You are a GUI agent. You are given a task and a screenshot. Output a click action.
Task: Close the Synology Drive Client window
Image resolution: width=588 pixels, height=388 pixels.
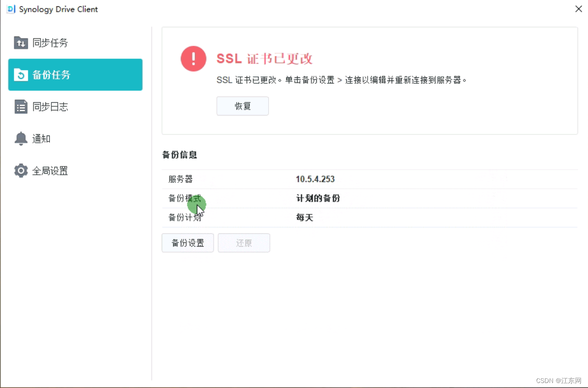click(x=578, y=9)
